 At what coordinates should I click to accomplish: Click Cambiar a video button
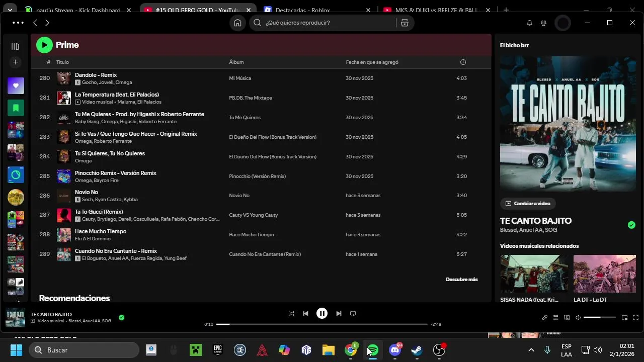528,204
